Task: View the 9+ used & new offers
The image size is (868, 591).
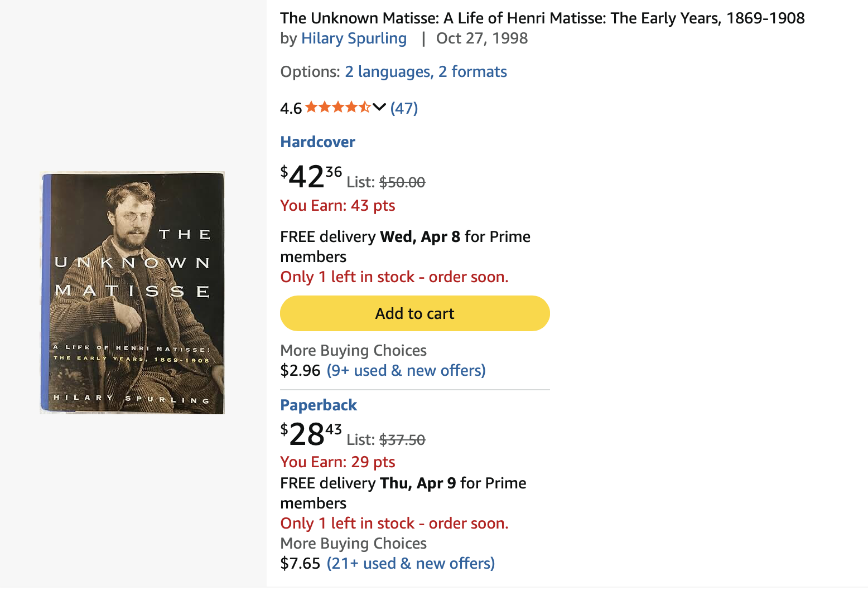Action: 406,371
